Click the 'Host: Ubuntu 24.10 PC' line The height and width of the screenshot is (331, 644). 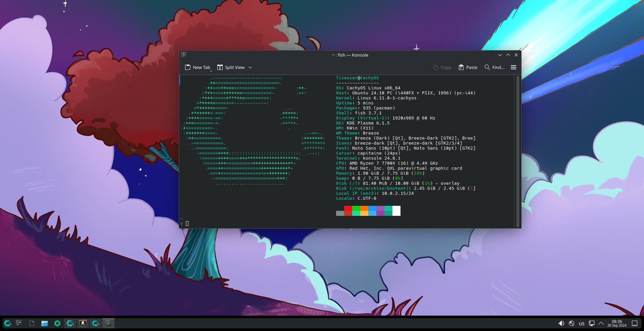(x=406, y=93)
